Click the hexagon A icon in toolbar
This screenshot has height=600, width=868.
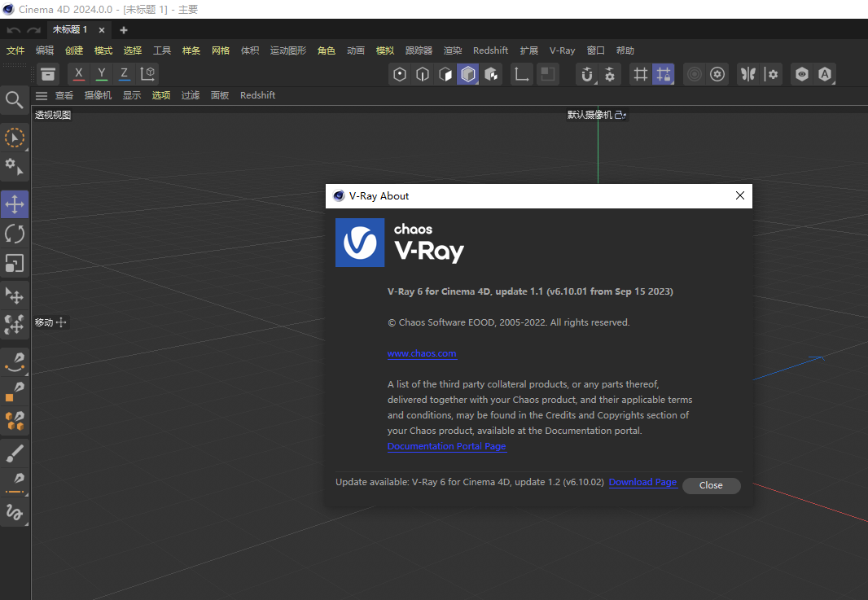pyautogui.click(x=825, y=74)
